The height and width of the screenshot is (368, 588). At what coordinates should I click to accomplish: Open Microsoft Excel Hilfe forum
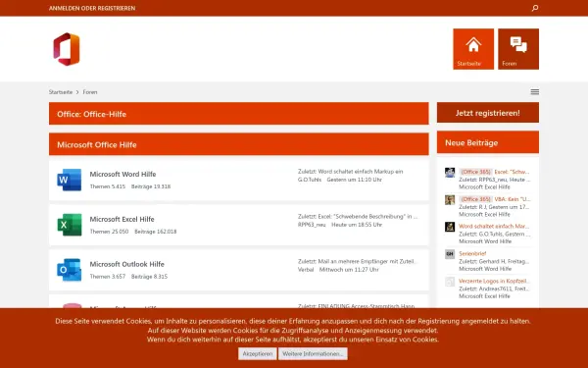[x=122, y=219]
